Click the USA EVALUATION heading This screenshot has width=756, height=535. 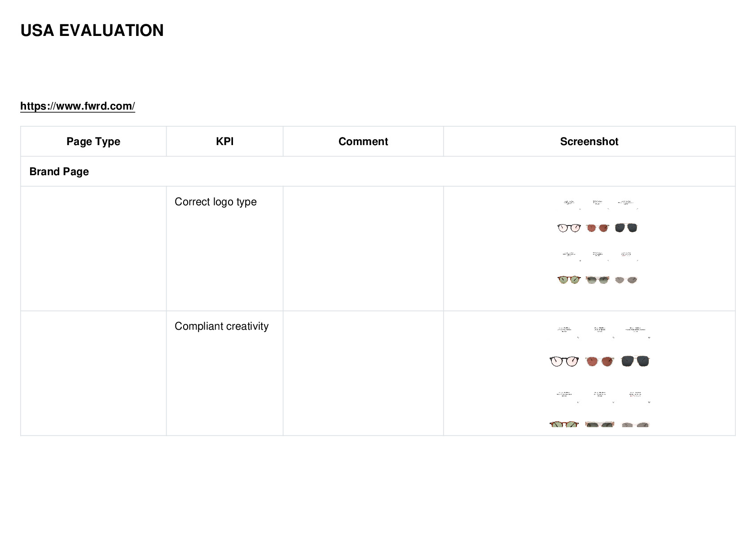pos(92,31)
